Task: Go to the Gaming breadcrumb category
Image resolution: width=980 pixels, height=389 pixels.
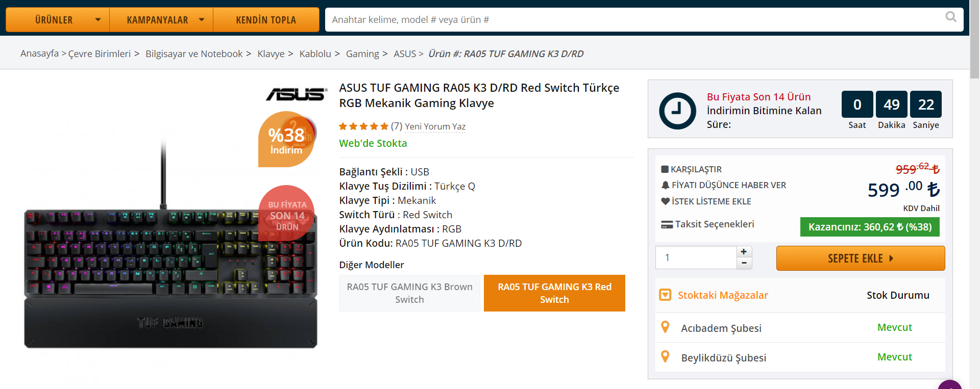Action: click(x=362, y=54)
